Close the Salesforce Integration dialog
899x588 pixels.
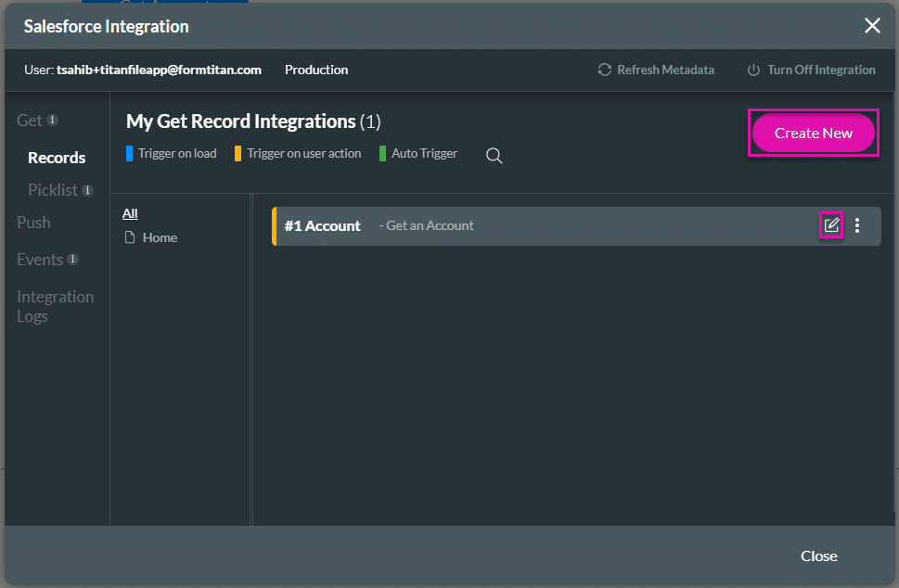[872, 26]
